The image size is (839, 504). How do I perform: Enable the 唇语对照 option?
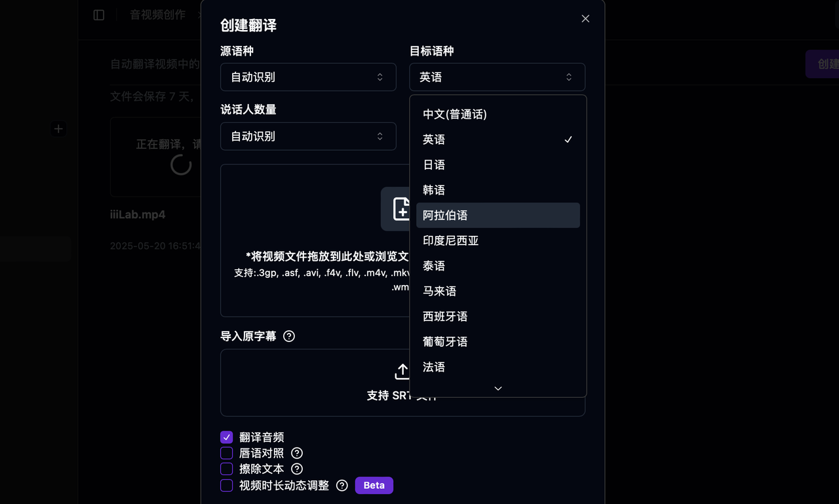226,453
